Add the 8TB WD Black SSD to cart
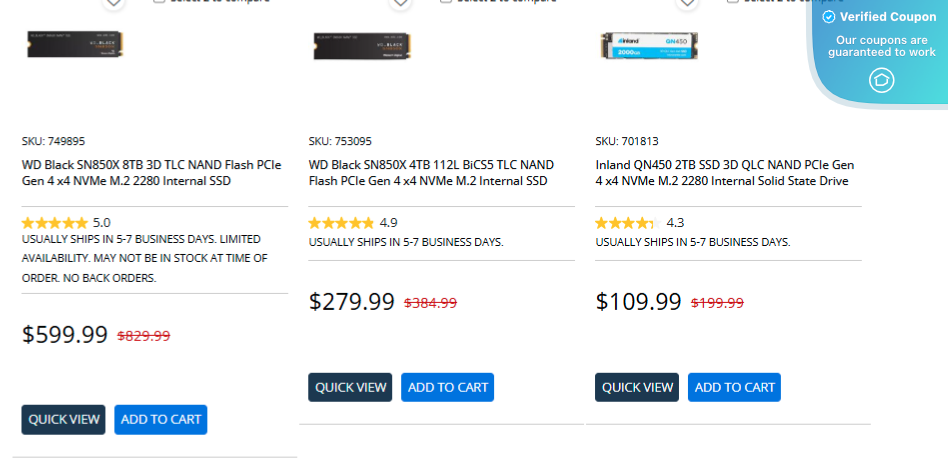This screenshot has height=462, width=948. [161, 420]
